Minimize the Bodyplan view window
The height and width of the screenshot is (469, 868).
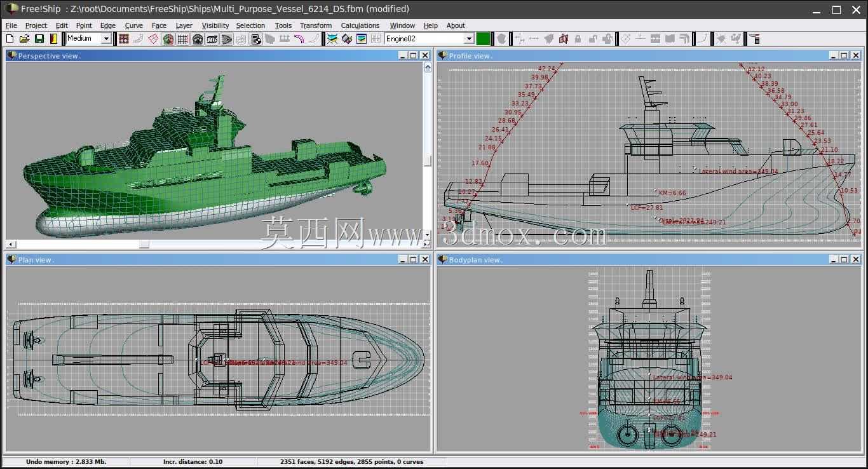833,259
